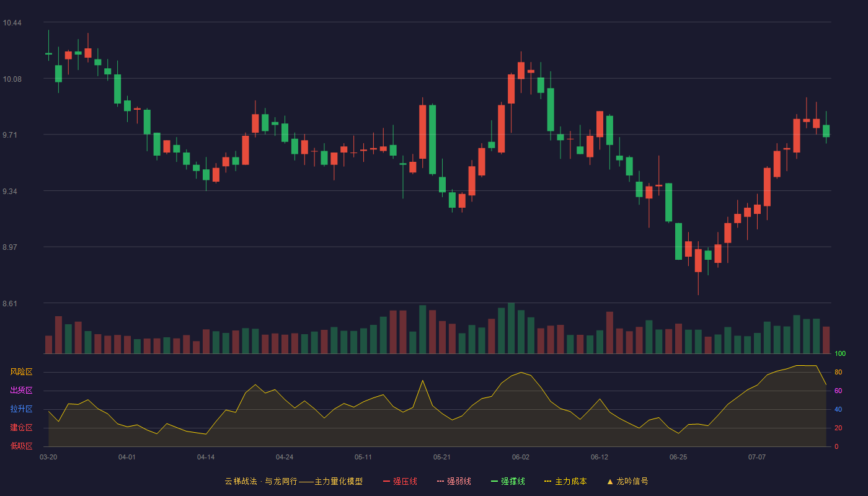Click the 出货区 zone label
This screenshot has width=868, height=496.
point(21,391)
